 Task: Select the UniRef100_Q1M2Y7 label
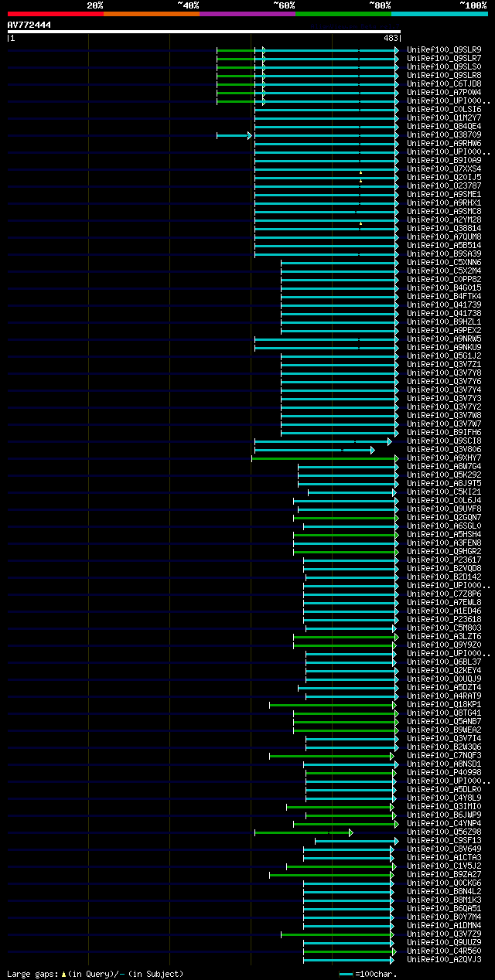(x=444, y=118)
